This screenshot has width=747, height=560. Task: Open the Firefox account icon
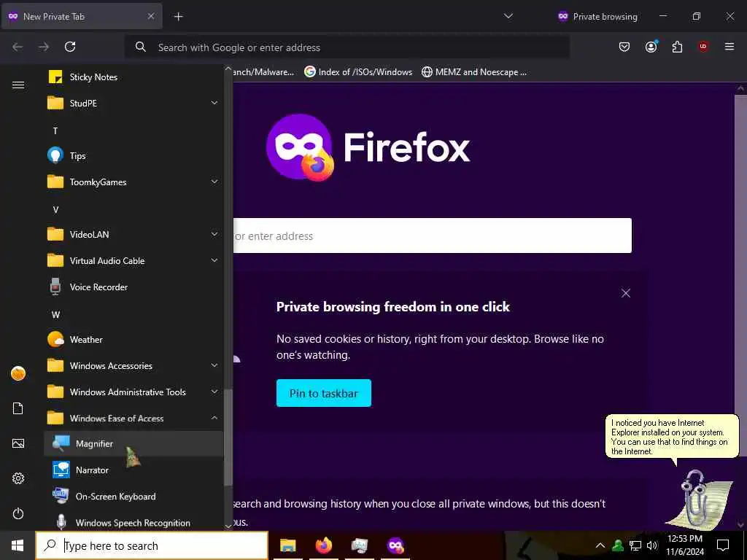click(x=651, y=47)
